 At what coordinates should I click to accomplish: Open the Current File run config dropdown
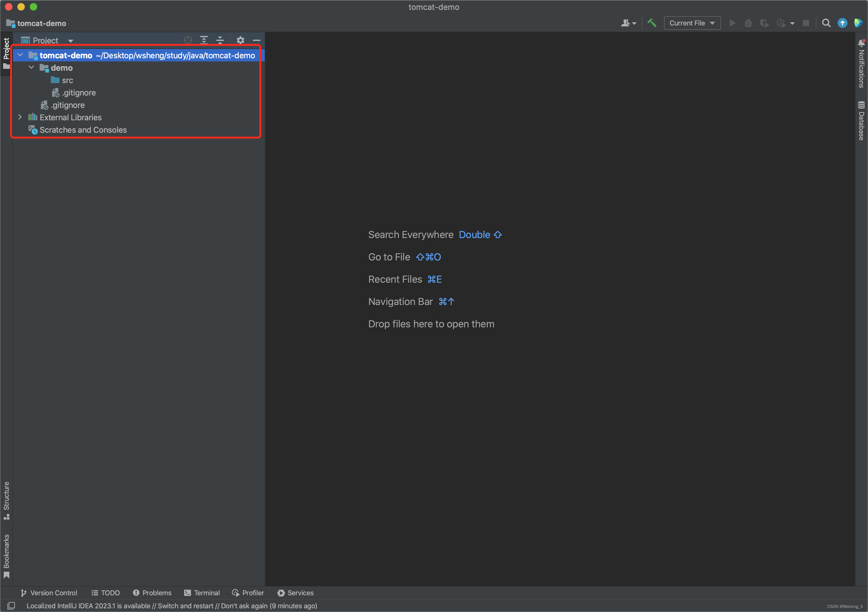pos(691,23)
